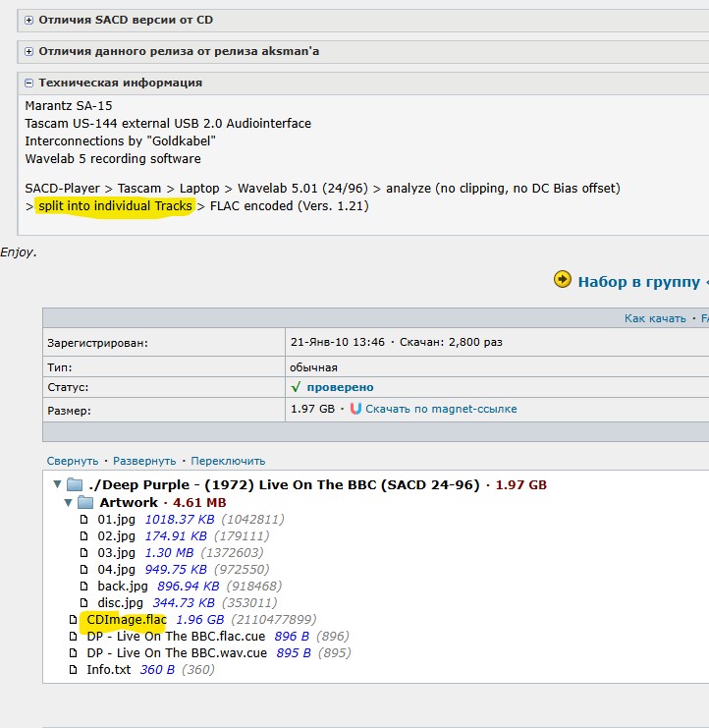Click Развернуть to expand file tree

144,461
